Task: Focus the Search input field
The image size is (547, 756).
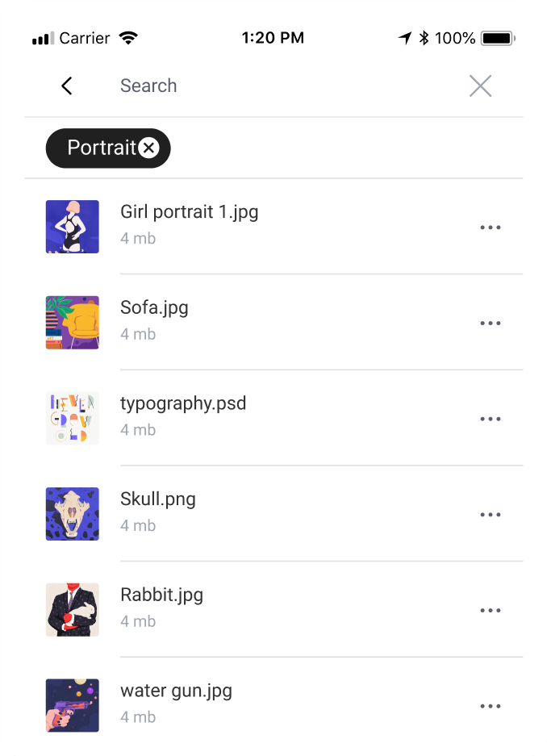Action: 284,86
